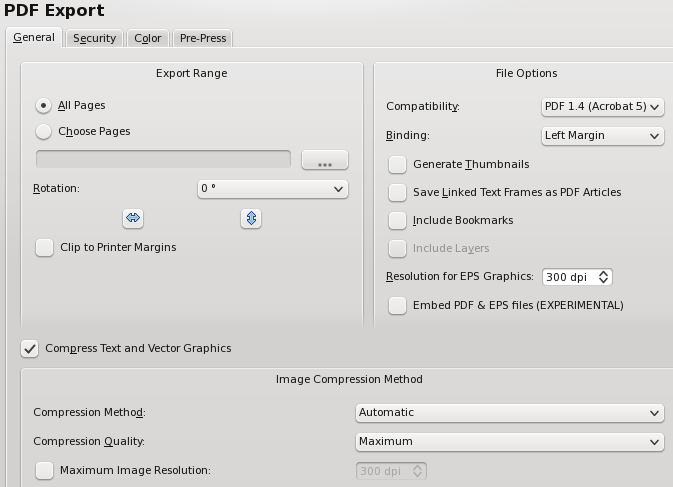Open the Compression Method dropdown

tap(509, 412)
